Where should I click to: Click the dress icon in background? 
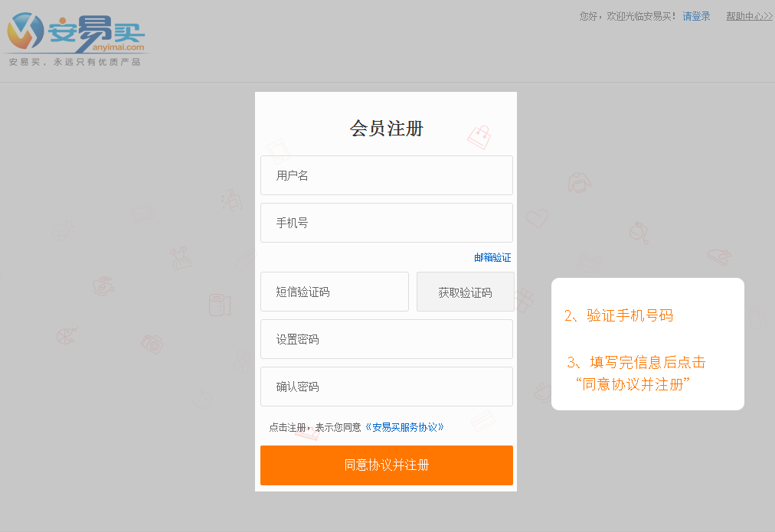pyautogui.click(x=181, y=258)
